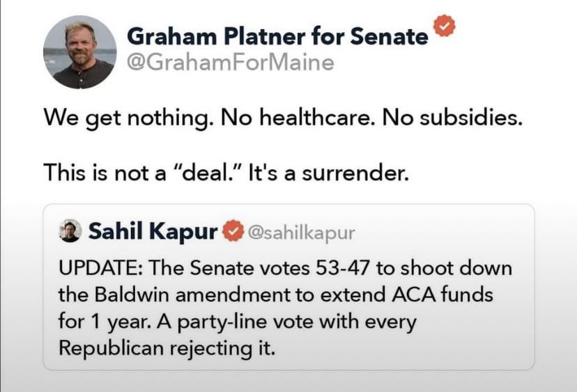Open the "Graham Platner for Senate" display name

pyautogui.click(x=277, y=35)
